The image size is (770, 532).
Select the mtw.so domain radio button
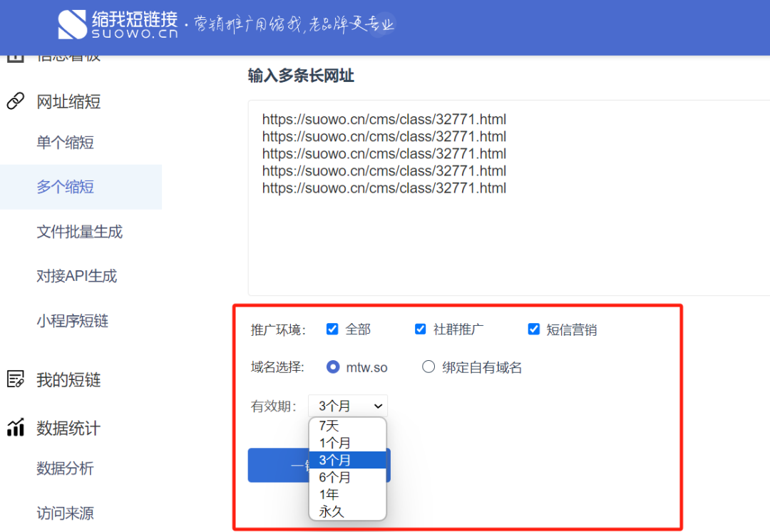coord(333,367)
